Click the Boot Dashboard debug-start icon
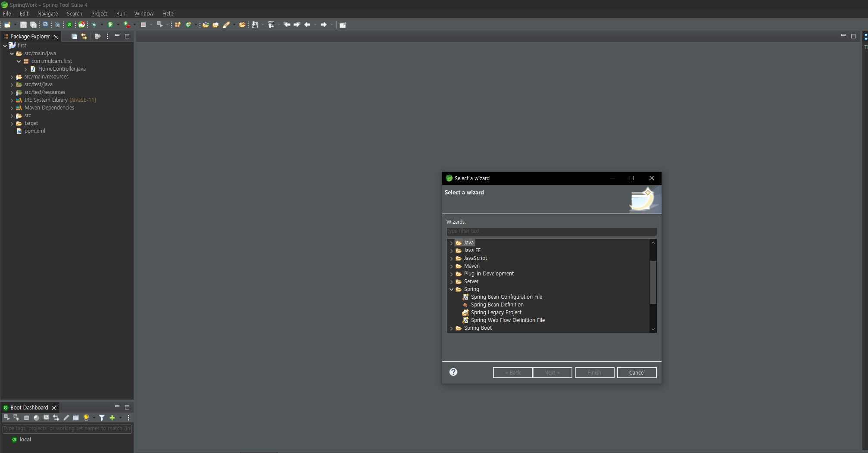The width and height of the screenshot is (868, 453). pyautogui.click(x=16, y=417)
